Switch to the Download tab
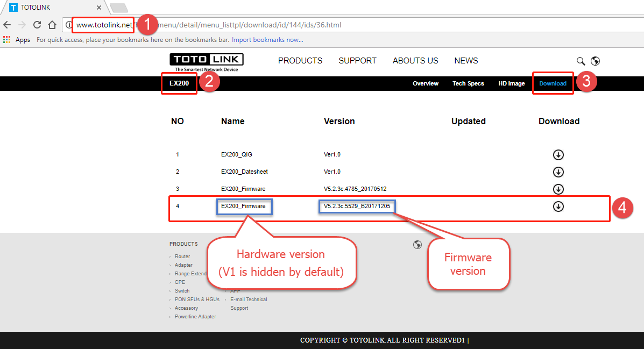The width and height of the screenshot is (644, 349). point(553,83)
